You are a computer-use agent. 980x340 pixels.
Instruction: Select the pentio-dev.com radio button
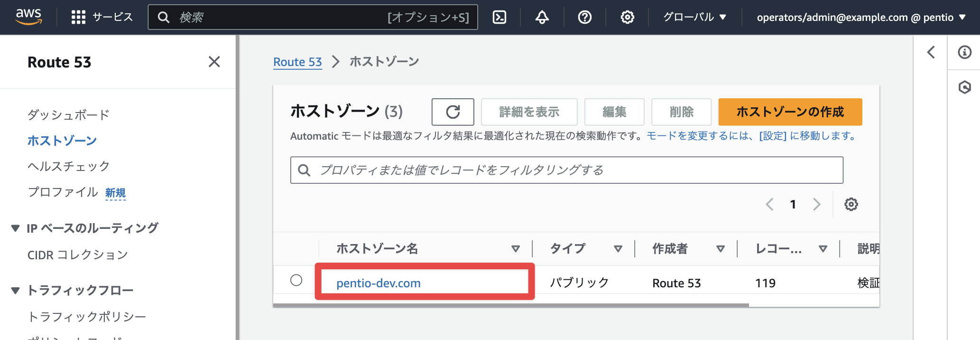[x=296, y=280]
